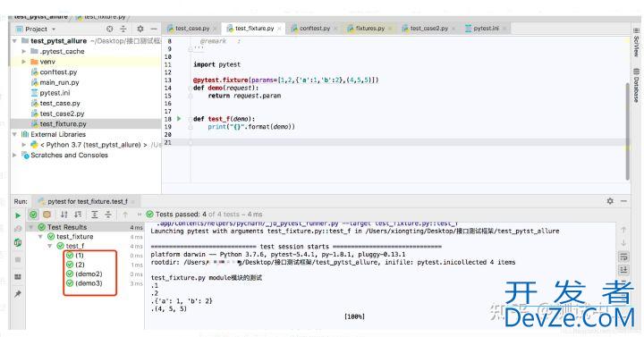The width and height of the screenshot is (644, 337).
Task: Toggle show ignored tests filter
Action: [47, 215]
